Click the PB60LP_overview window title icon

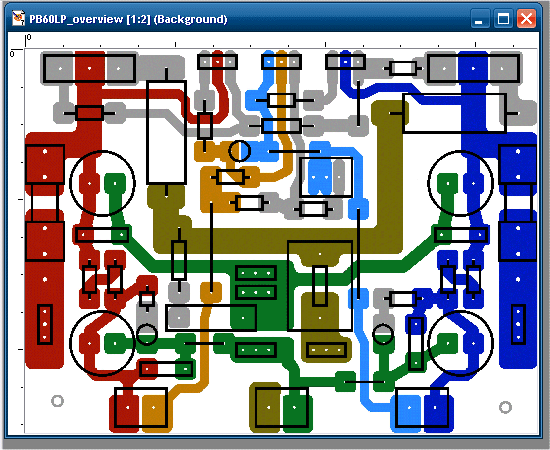18,18
